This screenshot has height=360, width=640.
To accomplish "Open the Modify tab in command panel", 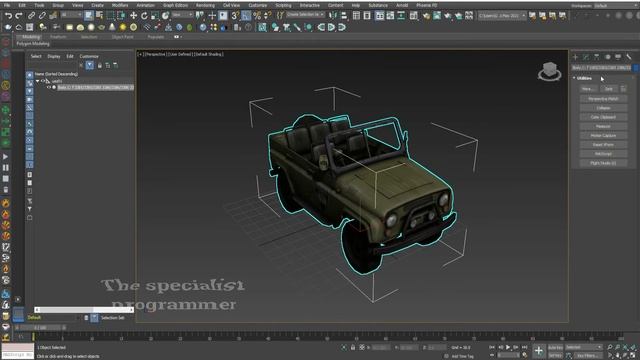I will tap(586, 57).
